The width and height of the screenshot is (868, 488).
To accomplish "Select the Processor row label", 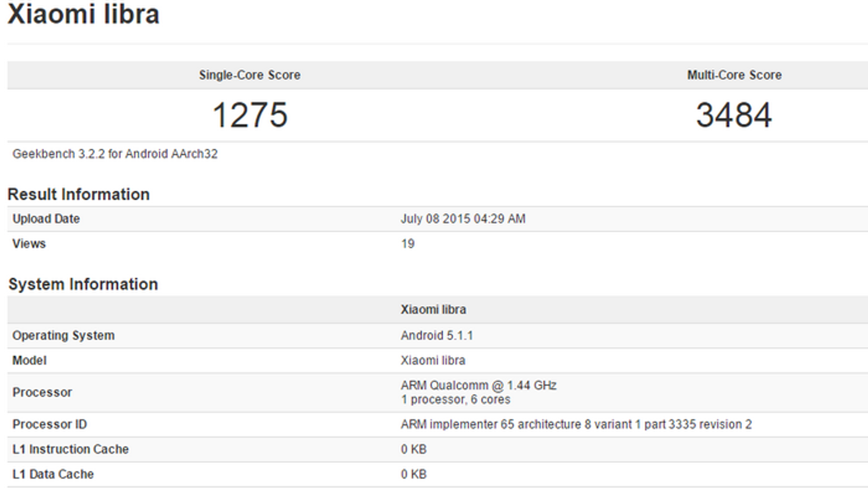I will [x=42, y=393].
